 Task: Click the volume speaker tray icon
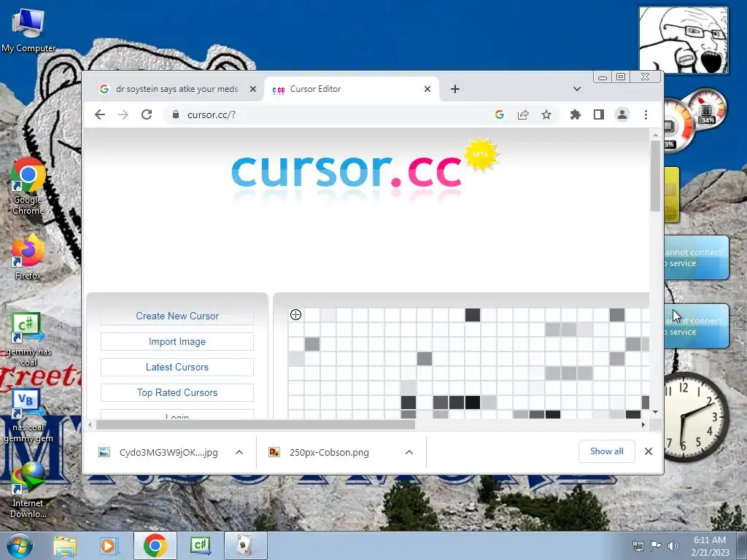tap(673, 546)
